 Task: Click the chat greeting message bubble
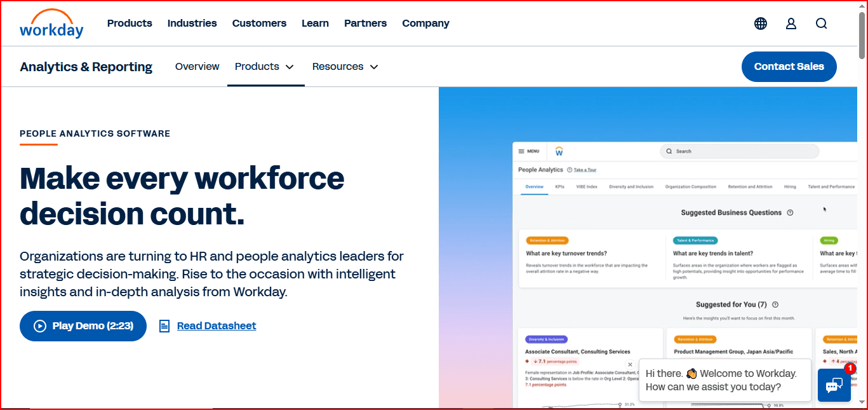pos(725,380)
